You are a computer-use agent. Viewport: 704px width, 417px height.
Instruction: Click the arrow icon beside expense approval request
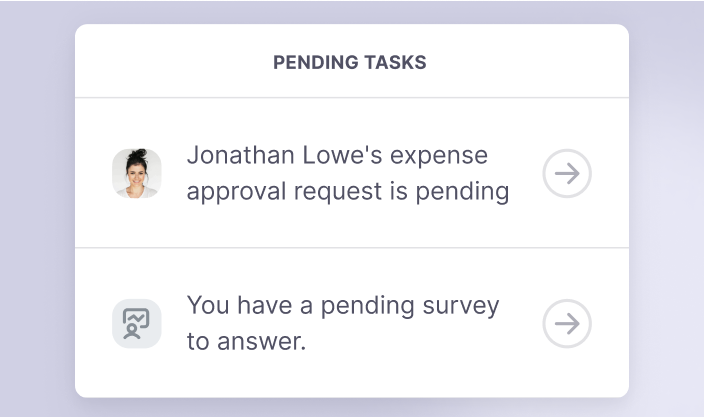click(x=567, y=174)
